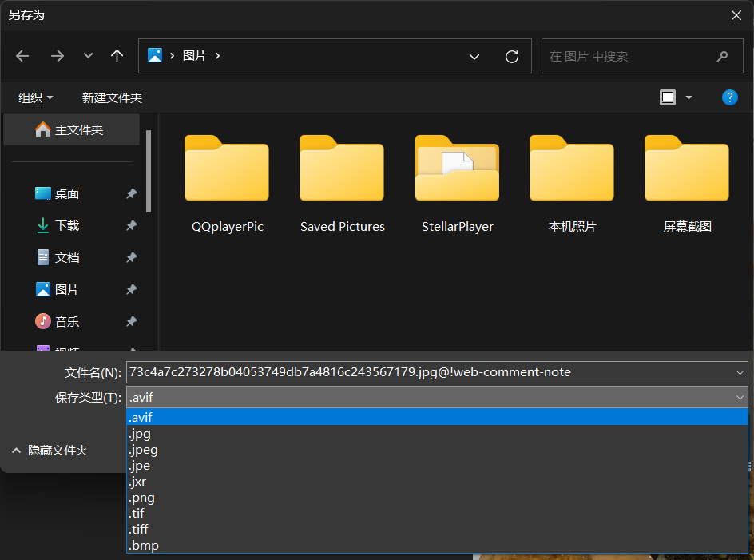The height and width of the screenshot is (560, 754).
Task: Pick the .jpg format option
Action: click(x=140, y=434)
